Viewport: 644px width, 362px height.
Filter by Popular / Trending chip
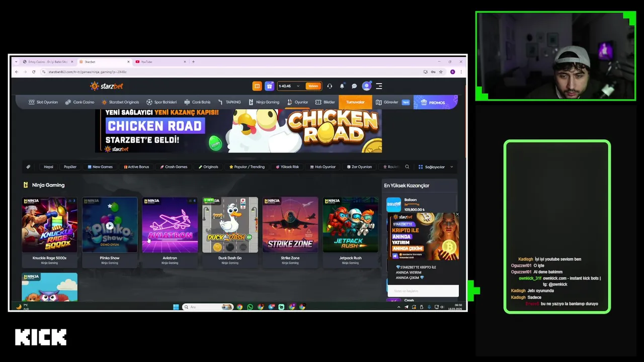pyautogui.click(x=247, y=167)
